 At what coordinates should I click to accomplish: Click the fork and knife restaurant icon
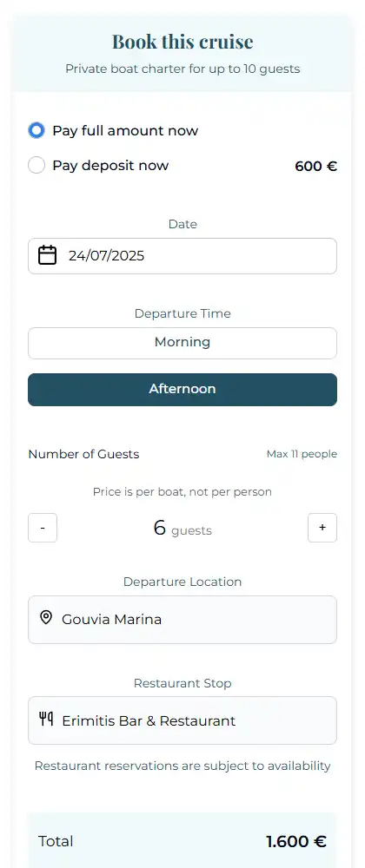coord(47,719)
